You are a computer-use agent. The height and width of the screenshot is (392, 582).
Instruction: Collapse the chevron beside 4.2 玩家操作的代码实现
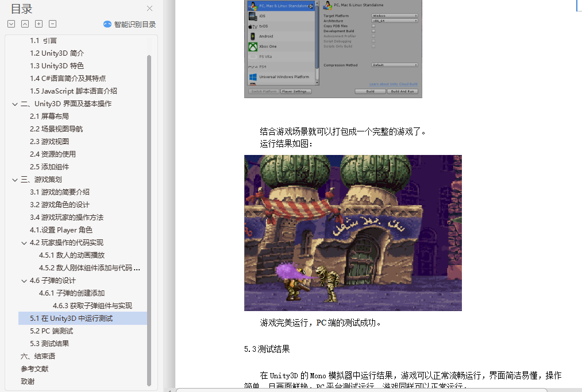click(x=24, y=243)
